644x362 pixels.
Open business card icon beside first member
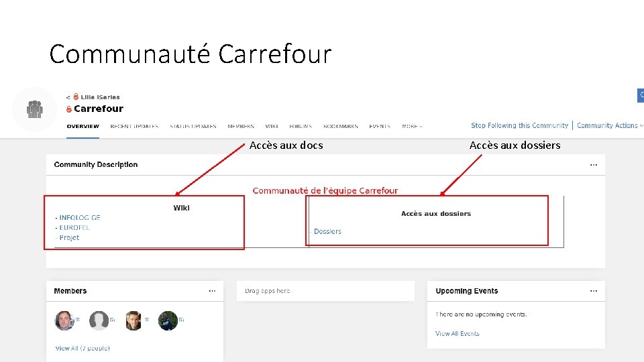coord(78,319)
